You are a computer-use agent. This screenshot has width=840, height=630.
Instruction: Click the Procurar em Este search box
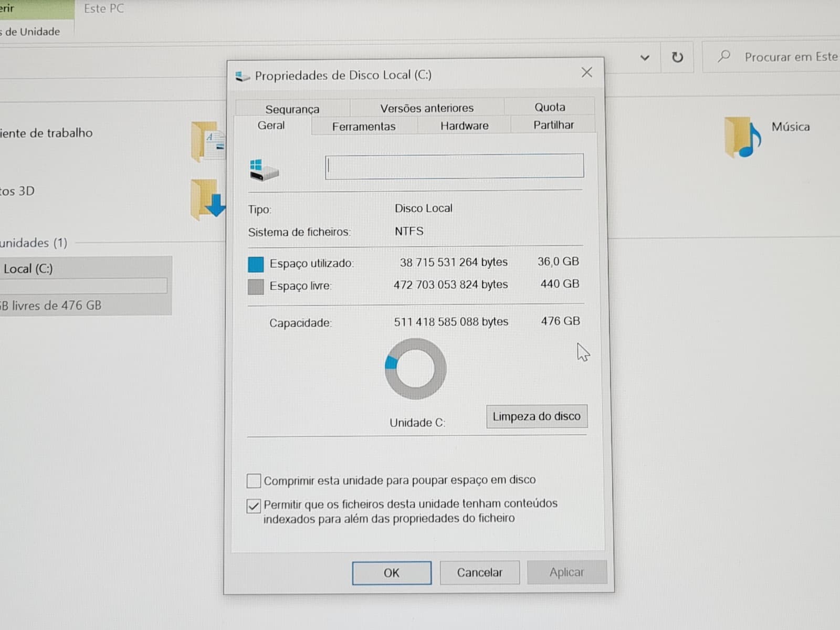772,57
